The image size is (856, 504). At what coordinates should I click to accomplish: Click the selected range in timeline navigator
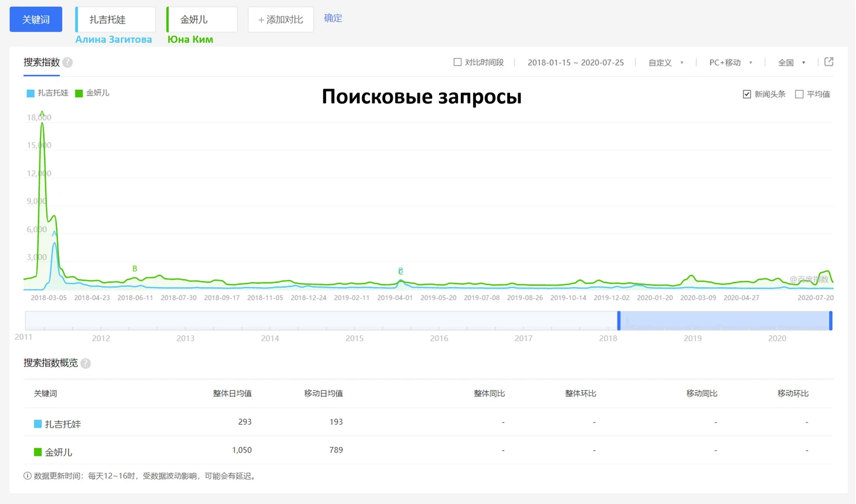pyautogui.click(x=725, y=321)
